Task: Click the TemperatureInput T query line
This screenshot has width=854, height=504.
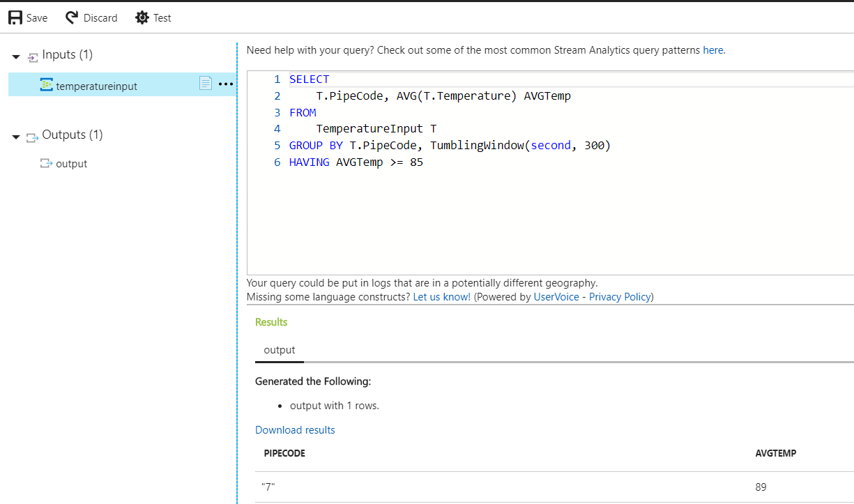Action: tap(376, 129)
